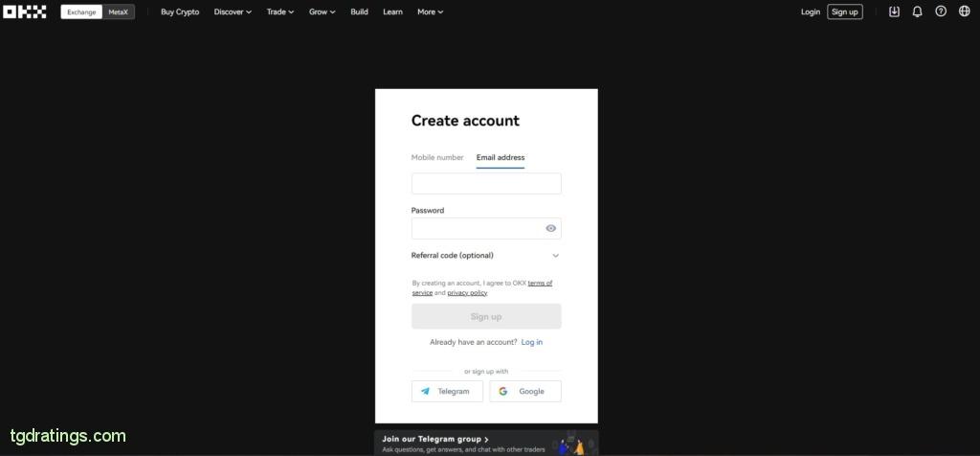Viewport: 980px width, 456px height.
Task: Click the OKX logo
Action: [x=24, y=11]
